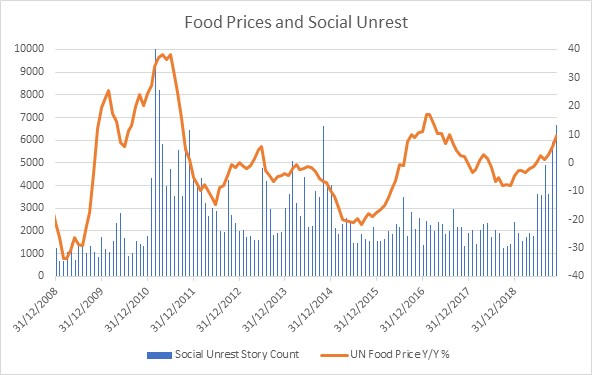Image resolution: width=592 pixels, height=375 pixels.
Task: Click the 40 right axis label
Action: pyautogui.click(x=573, y=49)
